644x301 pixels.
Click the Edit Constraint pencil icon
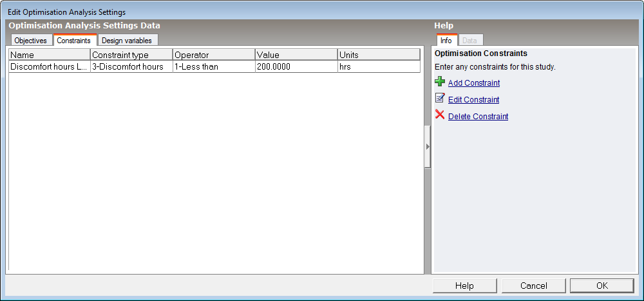click(x=440, y=99)
